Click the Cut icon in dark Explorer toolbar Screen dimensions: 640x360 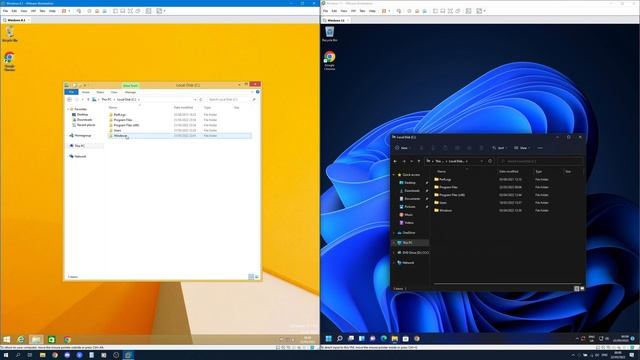(x=422, y=148)
